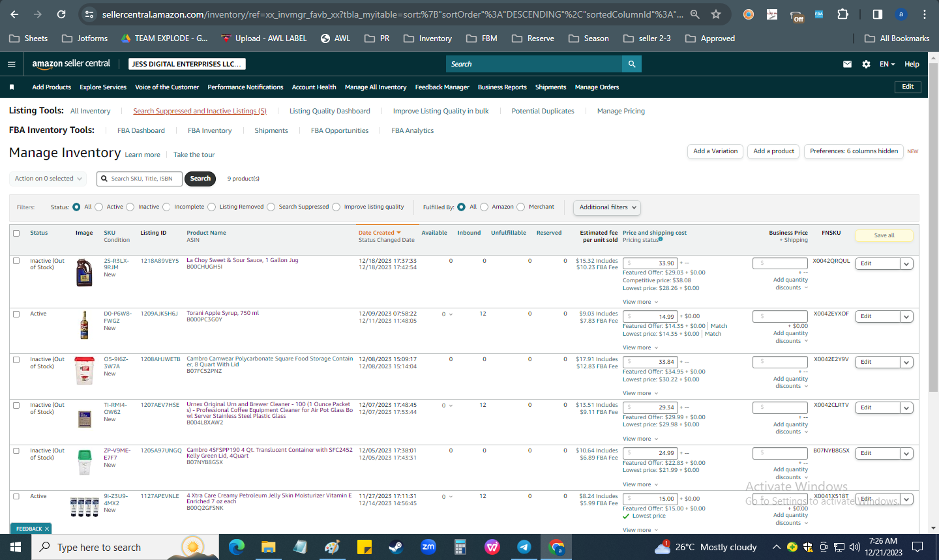Image resolution: width=939 pixels, height=560 pixels.
Task: Open Preferences: 6 columns hidden
Action: point(854,151)
